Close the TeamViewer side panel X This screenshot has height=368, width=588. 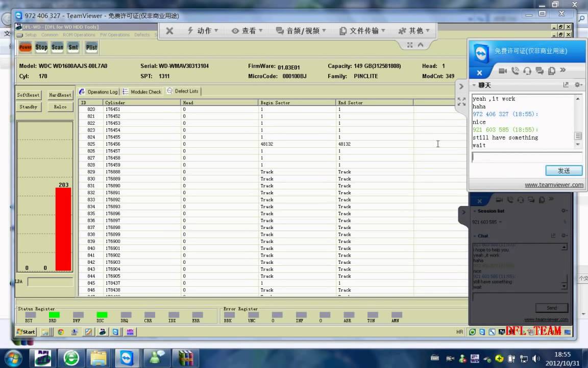coord(480,73)
